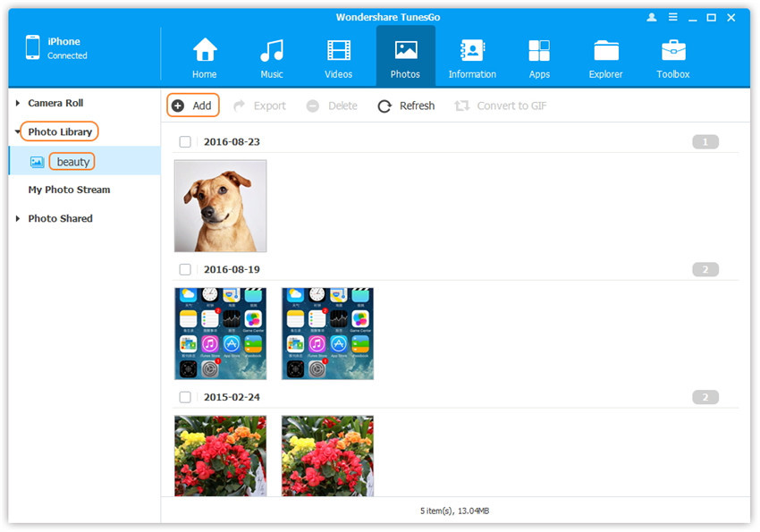The width and height of the screenshot is (760, 532).
Task: Open the Videos filmstrip icon
Action: (x=338, y=50)
